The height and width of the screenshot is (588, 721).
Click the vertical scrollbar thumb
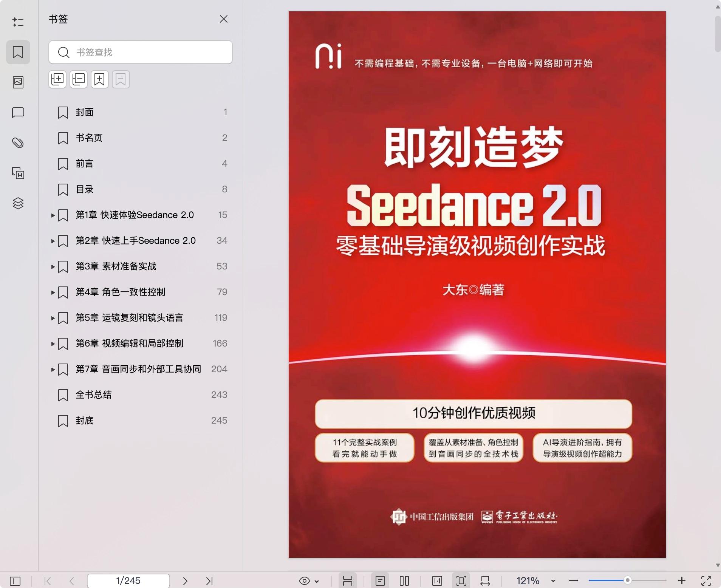(x=718, y=34)
